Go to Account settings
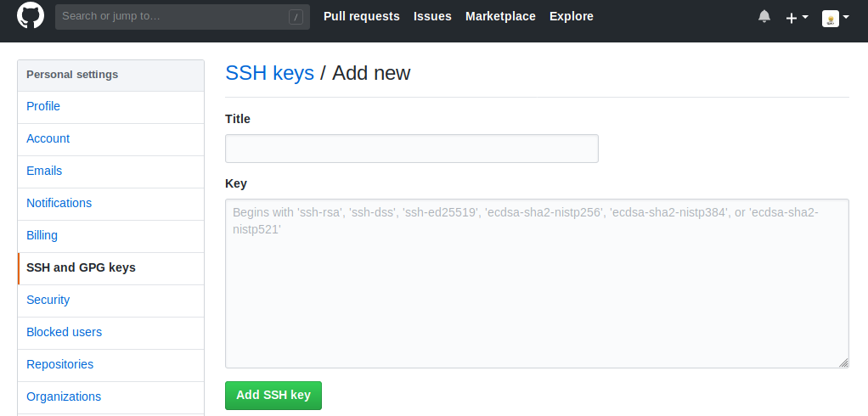The width and height of the screenshot is (868, 416). point(48,139)
